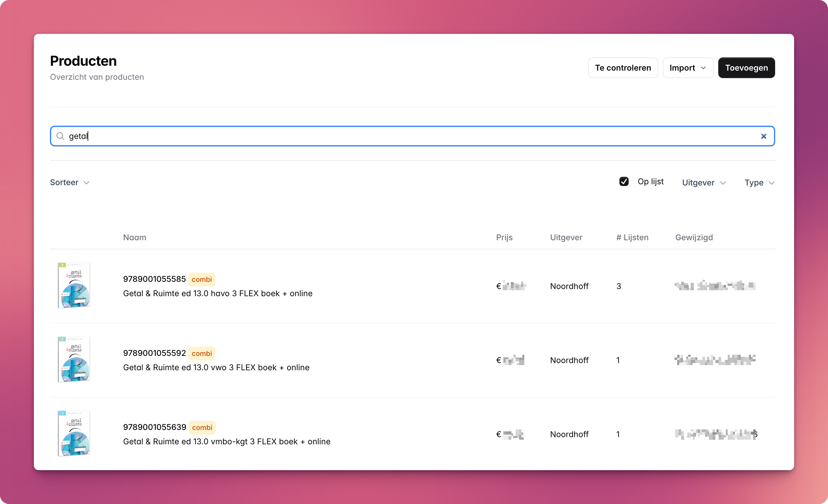Open the havo 3 book cover thumbnail

coord(74,285)
